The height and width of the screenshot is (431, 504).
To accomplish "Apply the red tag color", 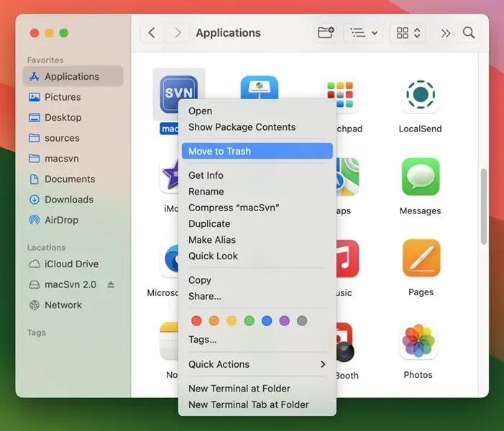I will click(x=196, y=320).
